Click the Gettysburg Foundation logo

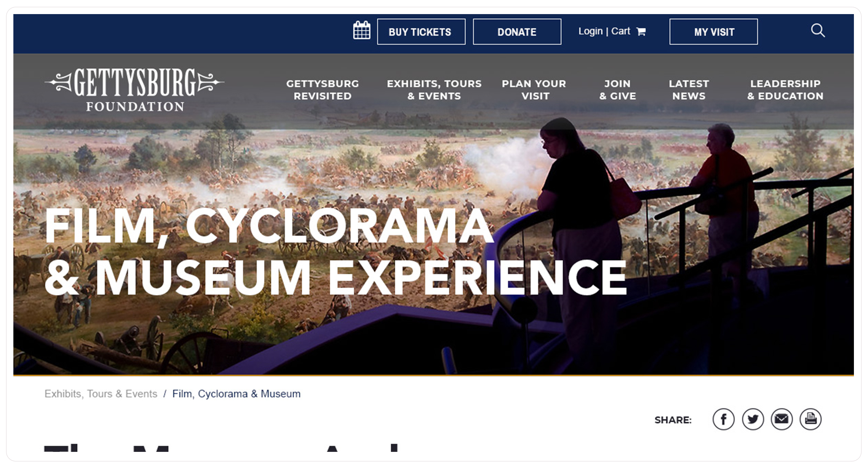pyautogui.click(x=135, y=90)
